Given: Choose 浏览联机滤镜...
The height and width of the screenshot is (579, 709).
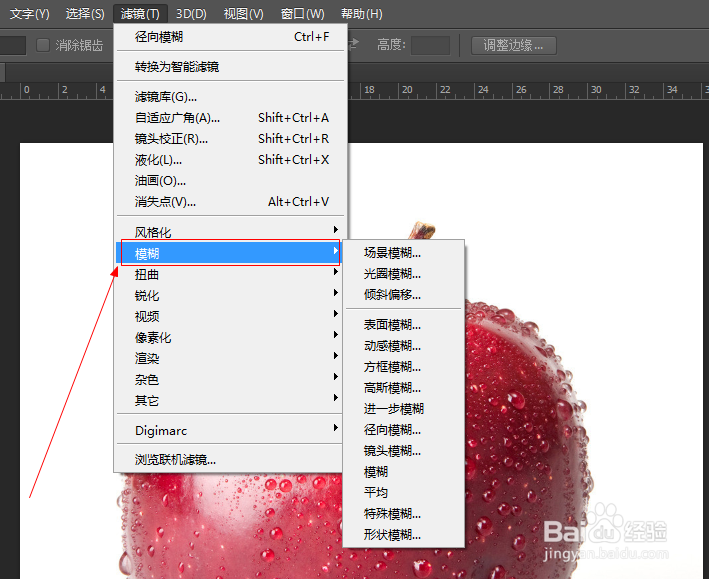Looking at the screenshot, I should click(229, 460).
